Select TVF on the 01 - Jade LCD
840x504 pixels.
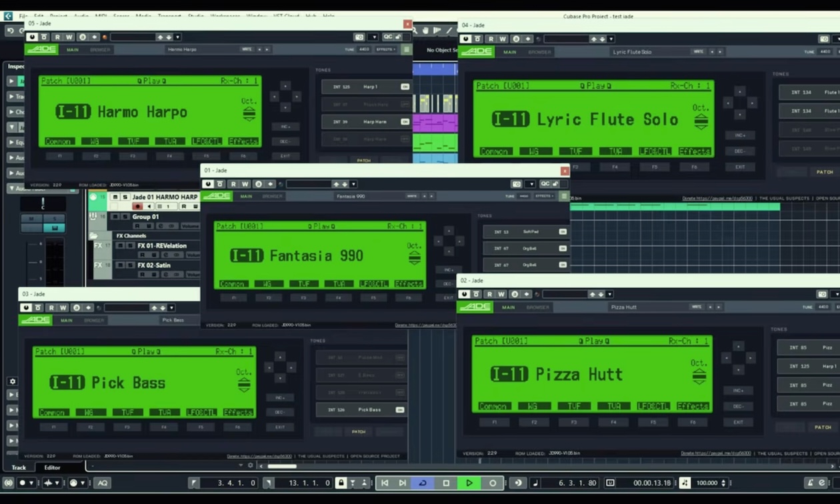(x=303, y=284)
